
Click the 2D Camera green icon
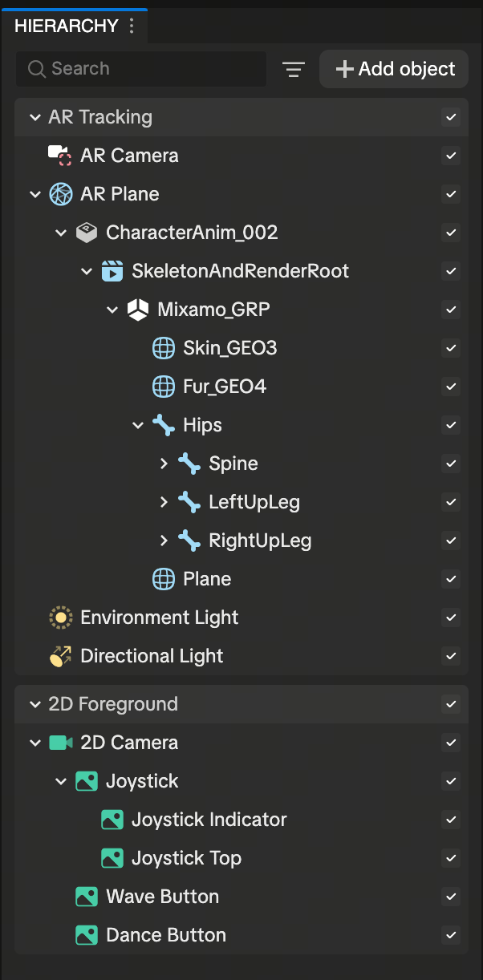coord(60,743)
